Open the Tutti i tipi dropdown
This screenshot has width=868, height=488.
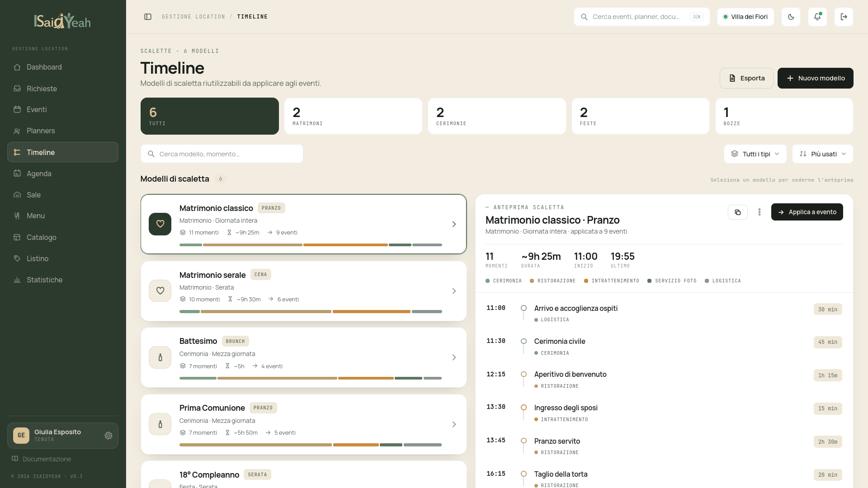coord(755,154)
